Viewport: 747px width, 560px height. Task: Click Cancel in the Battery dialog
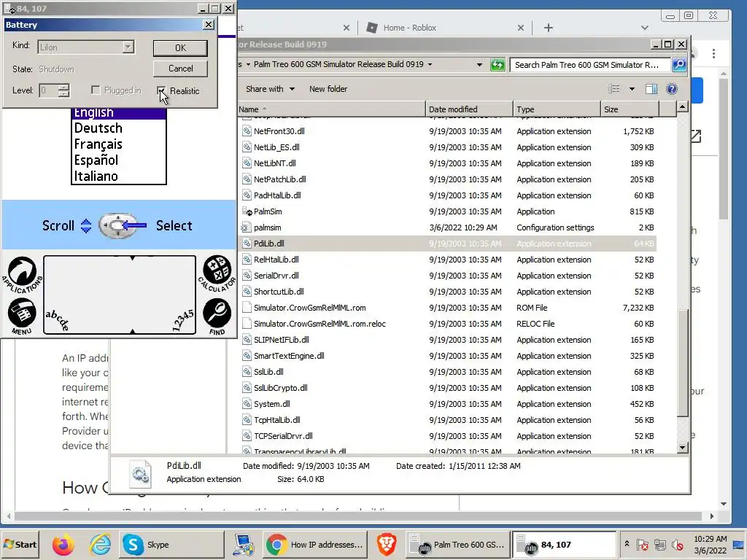click(x=180, y=69)
